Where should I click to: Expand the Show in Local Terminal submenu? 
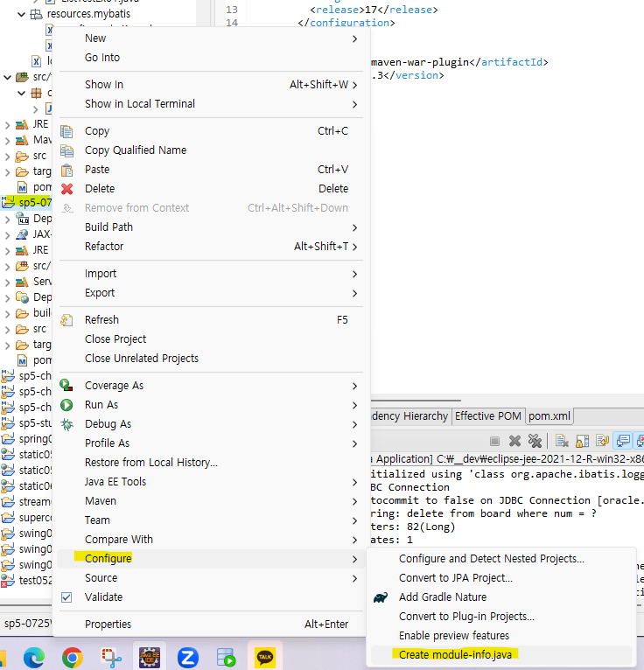pyautogui.click(x=354, y=104)
